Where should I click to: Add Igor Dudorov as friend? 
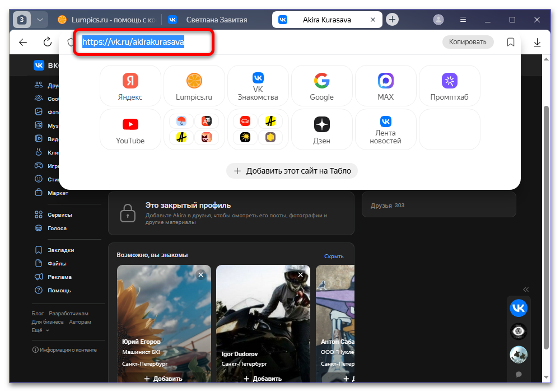coord(263,379)
